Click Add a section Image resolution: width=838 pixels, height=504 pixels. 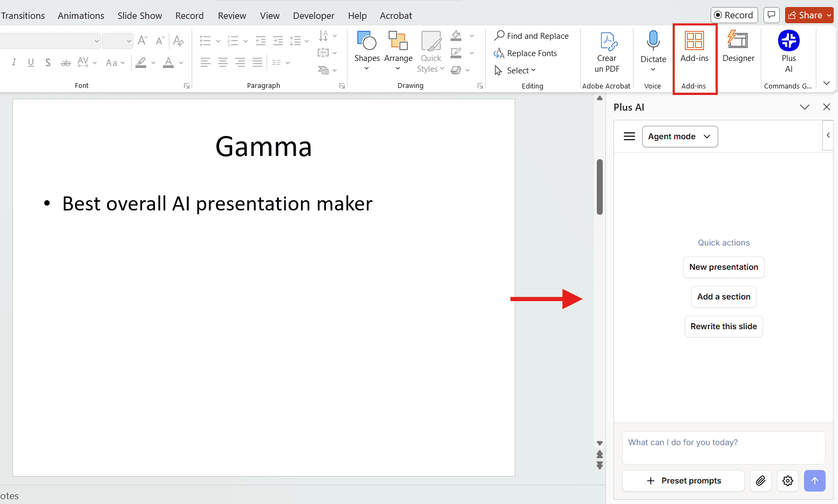pos(724,297)
